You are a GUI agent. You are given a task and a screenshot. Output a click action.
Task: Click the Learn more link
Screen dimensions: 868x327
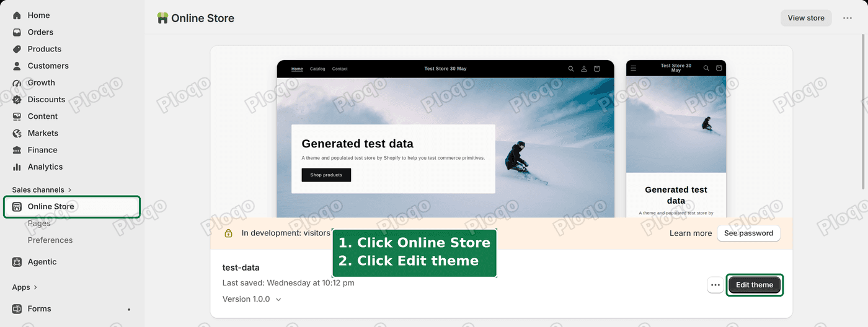point(691,233)
